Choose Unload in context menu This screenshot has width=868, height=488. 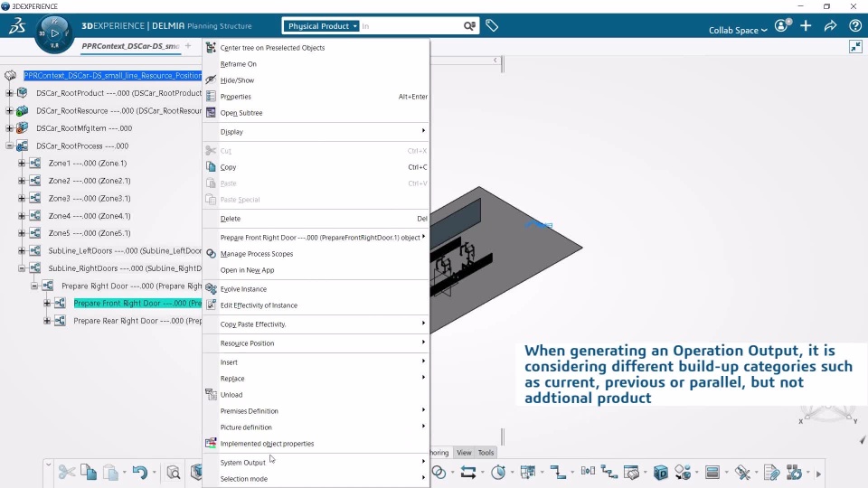[x=316, y=395]
